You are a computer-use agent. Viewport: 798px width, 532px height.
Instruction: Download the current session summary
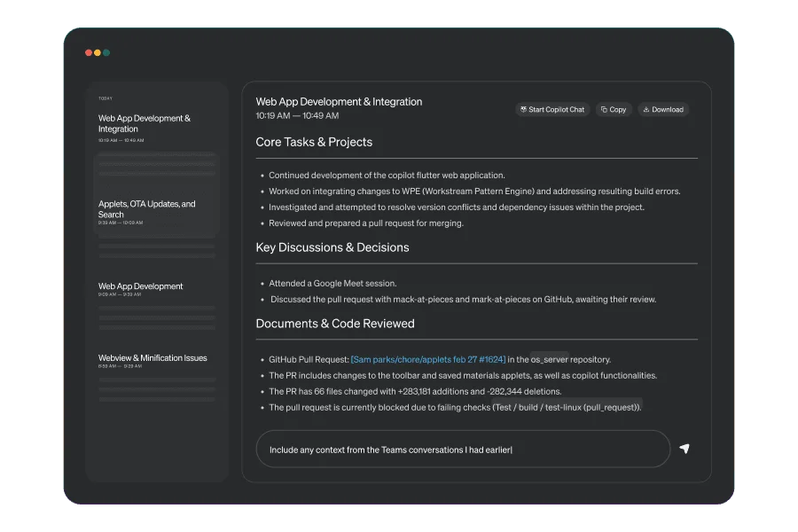[x=662, y=109]
